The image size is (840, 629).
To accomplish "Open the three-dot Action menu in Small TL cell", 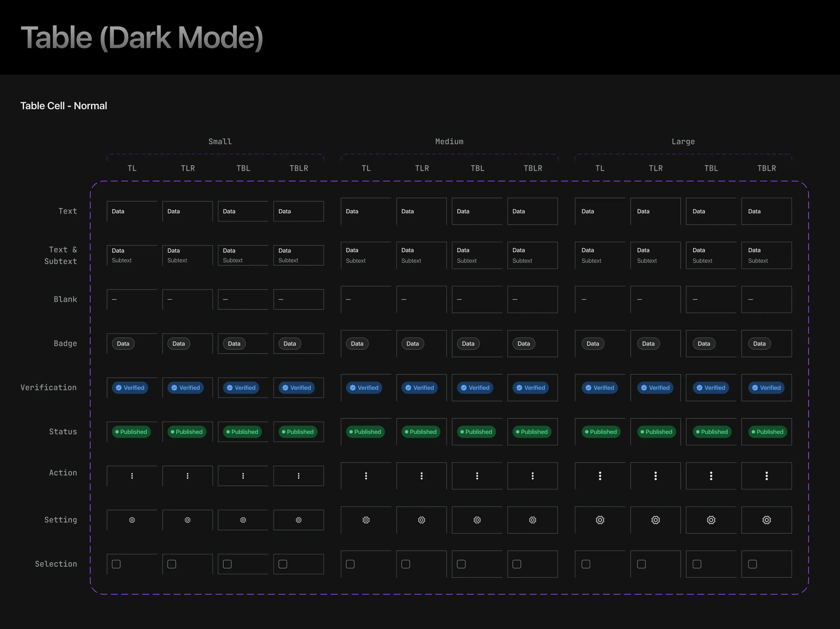I will click(132, 476).
